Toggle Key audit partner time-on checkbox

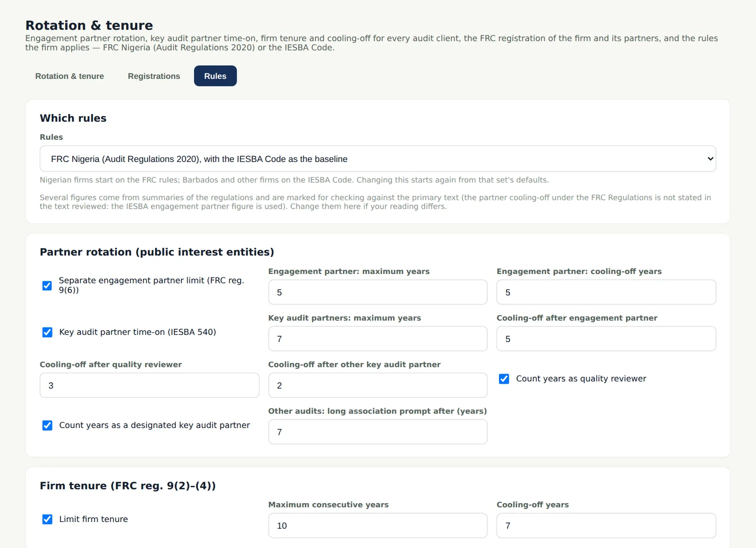pos(47,332)
